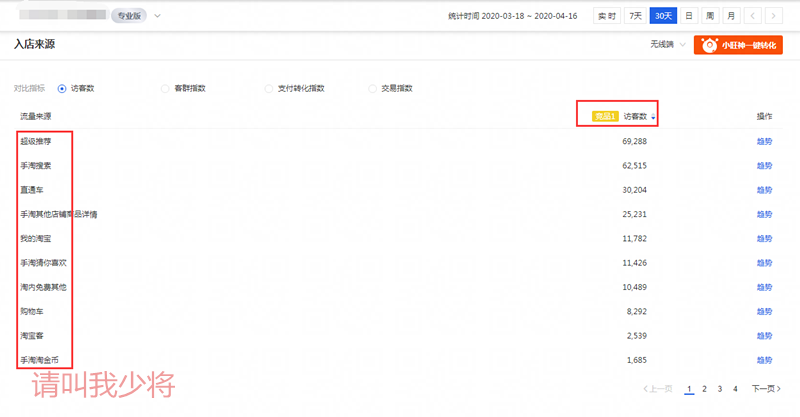
Task: Open 趋势 link for 直通车 row
Action: click(x=764, y=190)
